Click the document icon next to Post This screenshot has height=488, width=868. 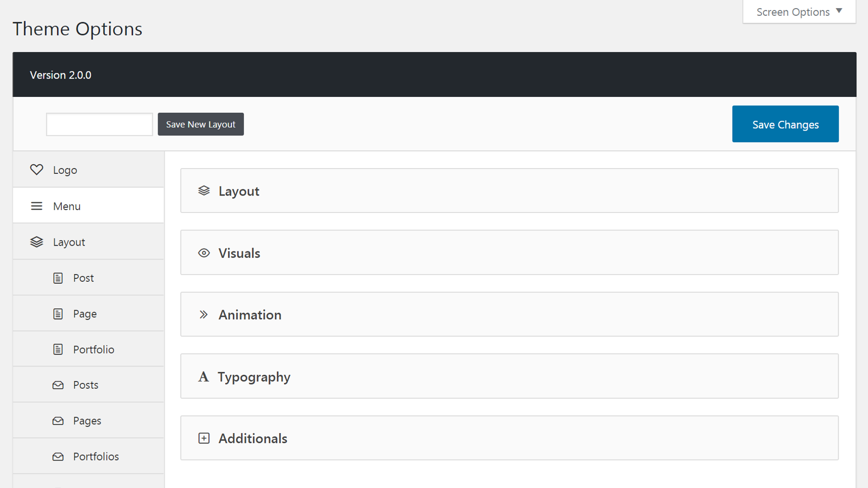[58, 278]
